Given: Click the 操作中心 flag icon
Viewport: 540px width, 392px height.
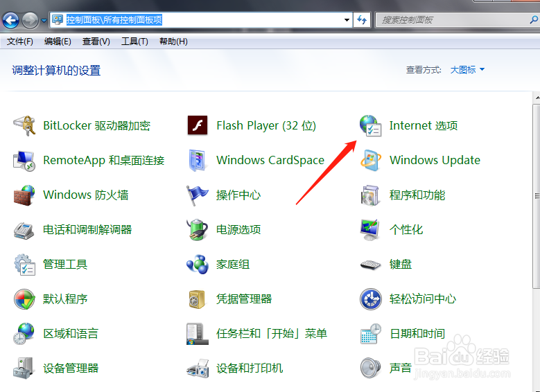Looking at the screenshot, I should click(x=197, y=195).
